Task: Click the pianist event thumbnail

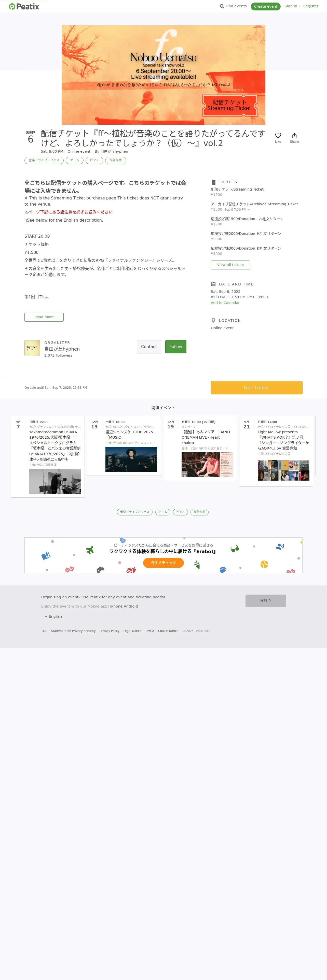Action: pyautogui.click(x=208, y=465)
